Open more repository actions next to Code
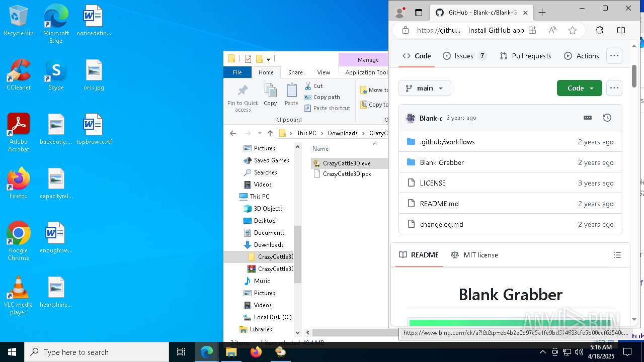 614,88
